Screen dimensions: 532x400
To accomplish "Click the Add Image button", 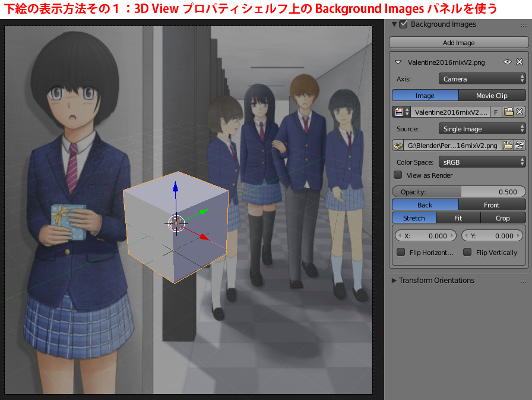I will [459, 43].
